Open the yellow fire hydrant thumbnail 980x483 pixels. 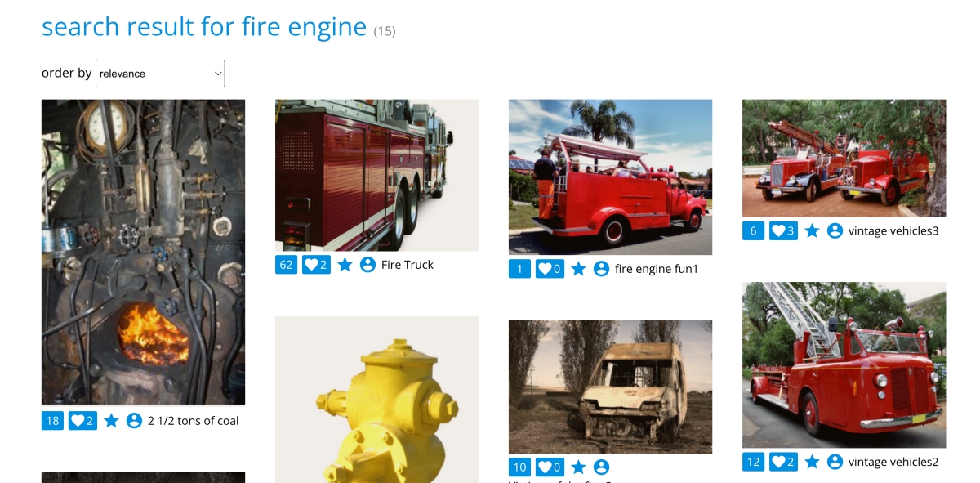click(x=376, y=400)
